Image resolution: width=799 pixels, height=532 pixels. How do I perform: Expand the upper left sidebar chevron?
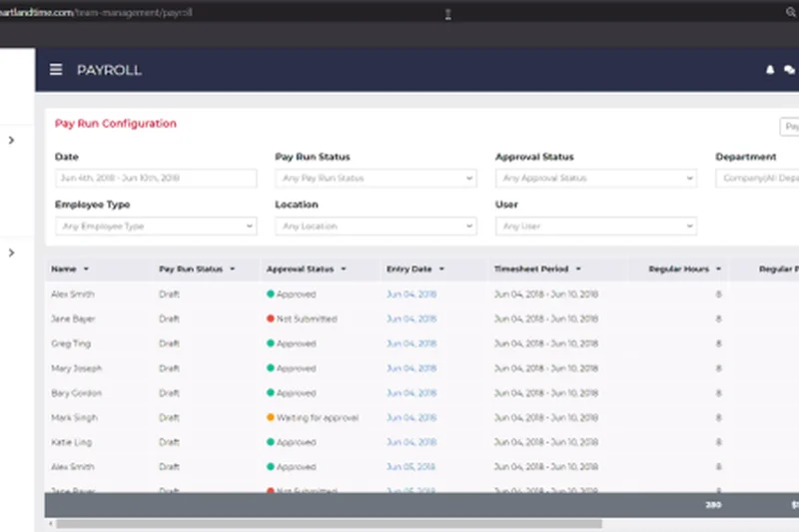point(11,140)
